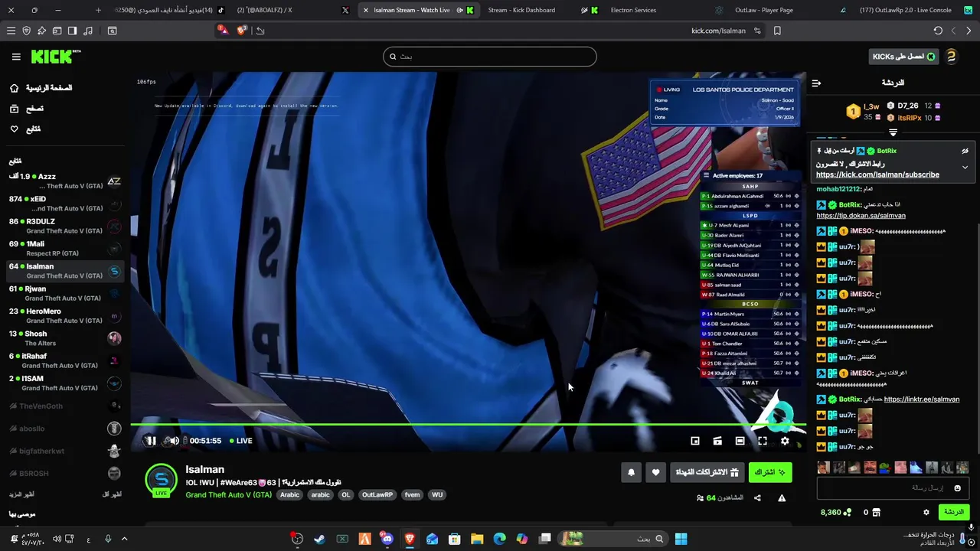
Task: Click gift subscriptions button
Action: pos(707,473)
